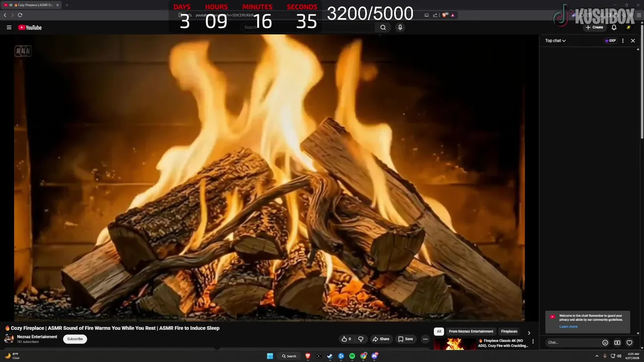644x362 pixels.
Task: Start voice search with the microphone icon
Action: click(400, 28)
